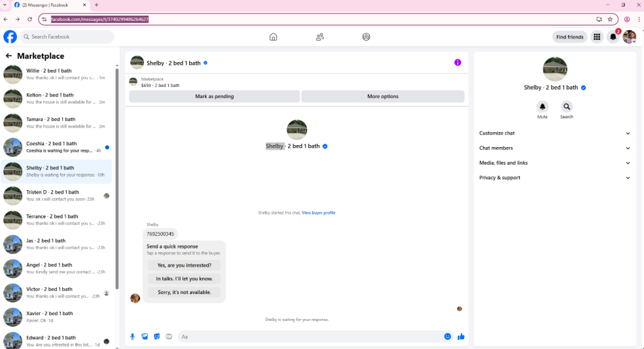Open the notifications bell icon

[x=613, y=37]
